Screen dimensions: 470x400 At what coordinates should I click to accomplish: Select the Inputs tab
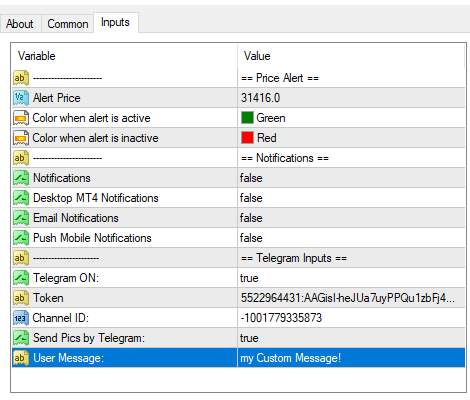point(115,22)
